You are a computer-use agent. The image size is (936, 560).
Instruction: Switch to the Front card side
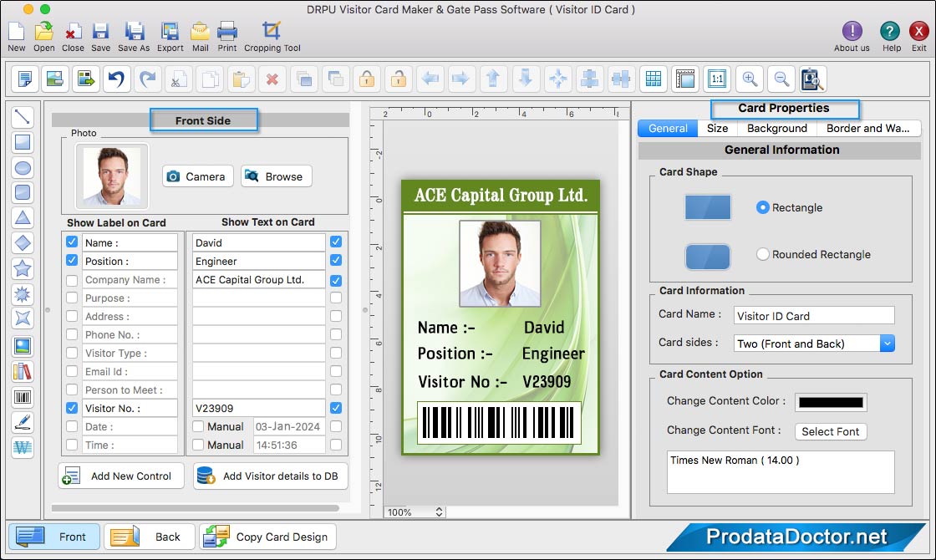click(53, 537)
